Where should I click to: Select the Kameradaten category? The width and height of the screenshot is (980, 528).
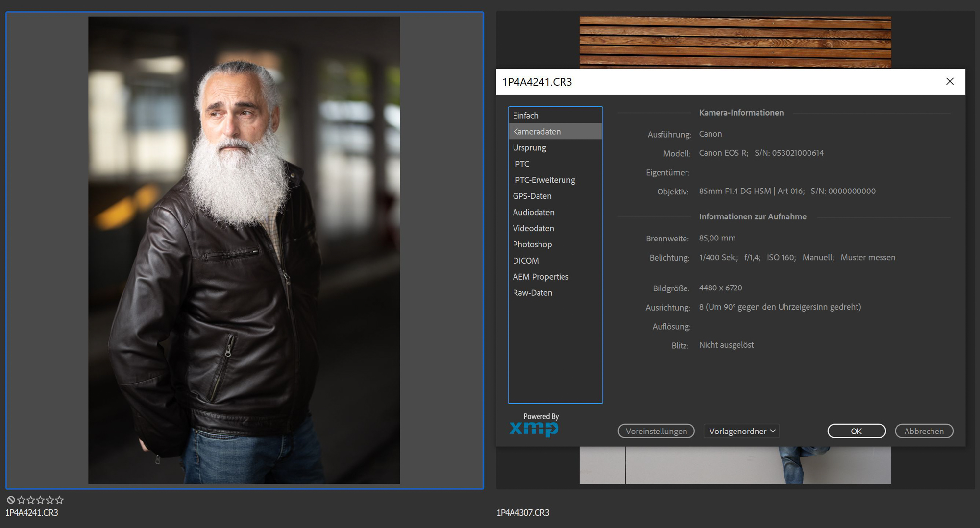(537, 132)
